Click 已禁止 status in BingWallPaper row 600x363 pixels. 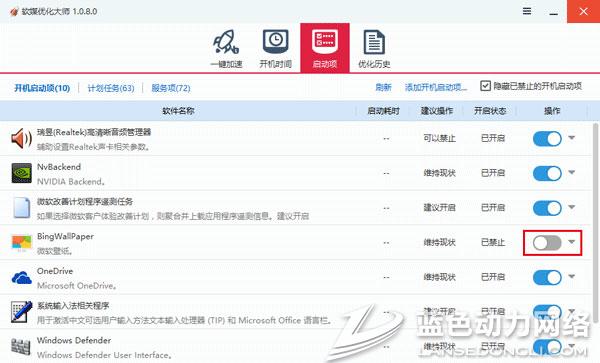(x=493, y=242)
